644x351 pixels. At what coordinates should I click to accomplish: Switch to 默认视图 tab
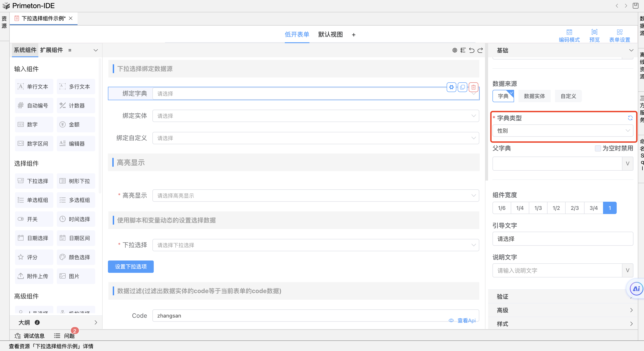tap(330, 35)
